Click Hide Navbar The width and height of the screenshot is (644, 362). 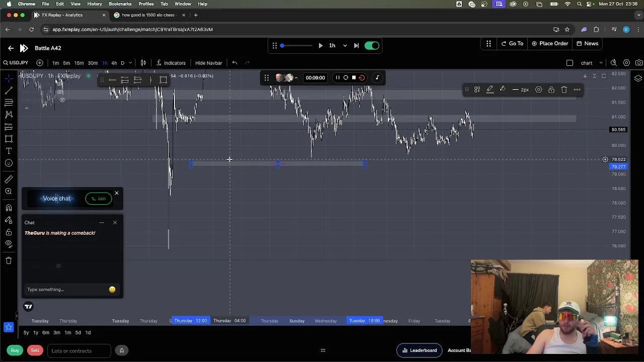(x=208, y=63)
